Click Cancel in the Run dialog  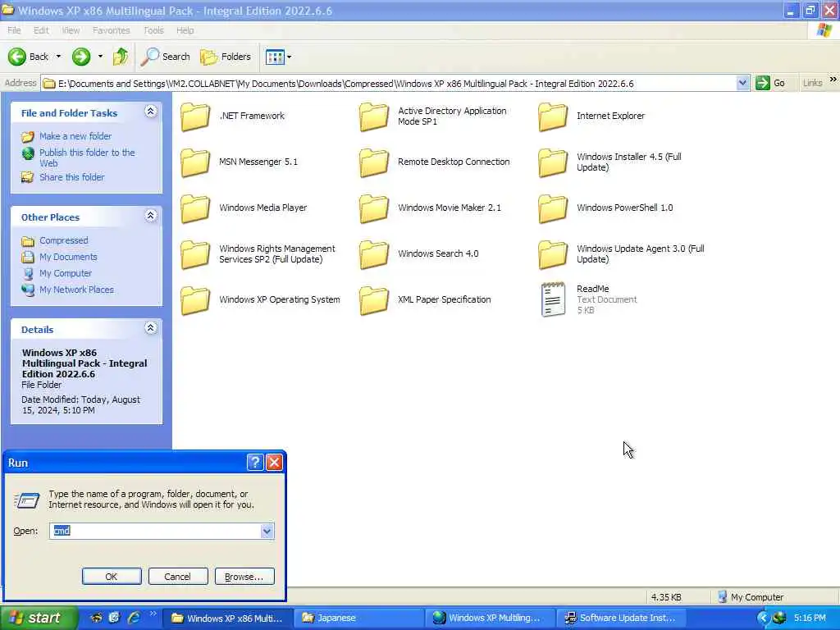(178, 577)
